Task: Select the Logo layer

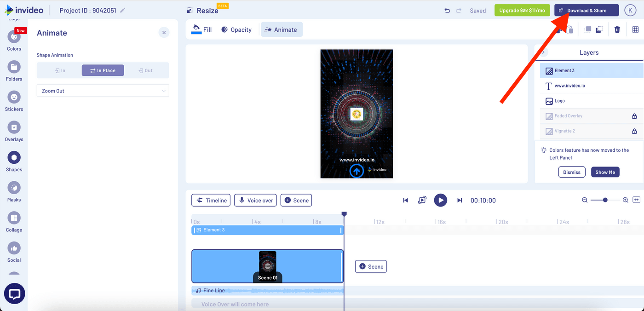Action: tap(592, 101)
